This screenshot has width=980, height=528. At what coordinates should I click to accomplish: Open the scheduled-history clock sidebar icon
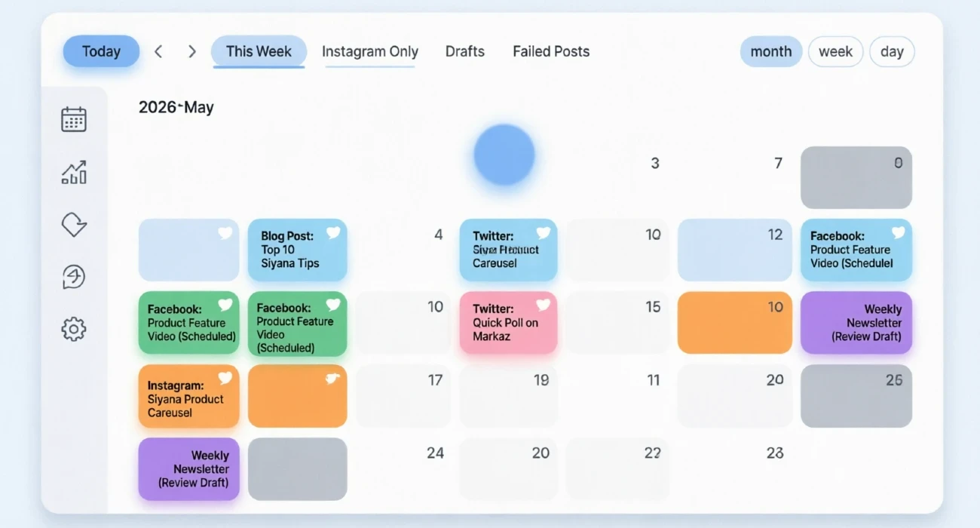click(74, 277)
